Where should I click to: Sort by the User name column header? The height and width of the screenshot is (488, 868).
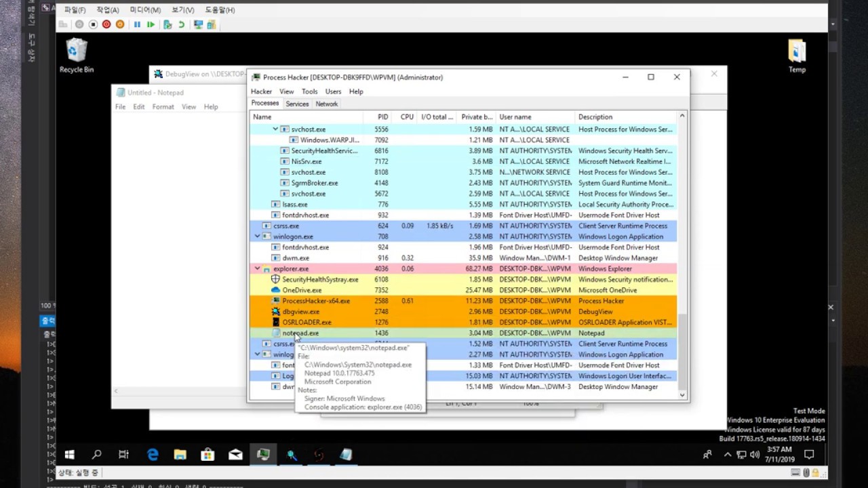pyautogui.click(x=535, y=117)
